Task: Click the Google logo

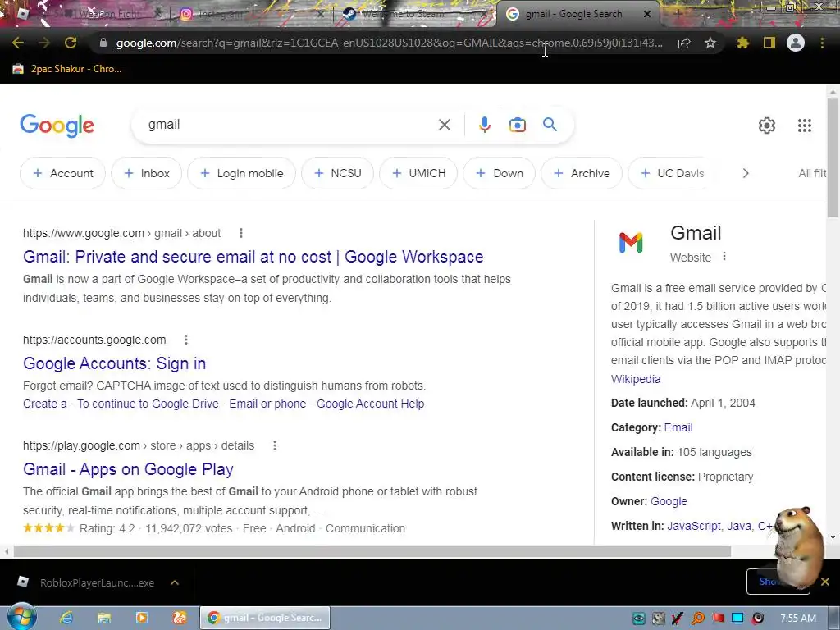Action: tap(57, 126)
